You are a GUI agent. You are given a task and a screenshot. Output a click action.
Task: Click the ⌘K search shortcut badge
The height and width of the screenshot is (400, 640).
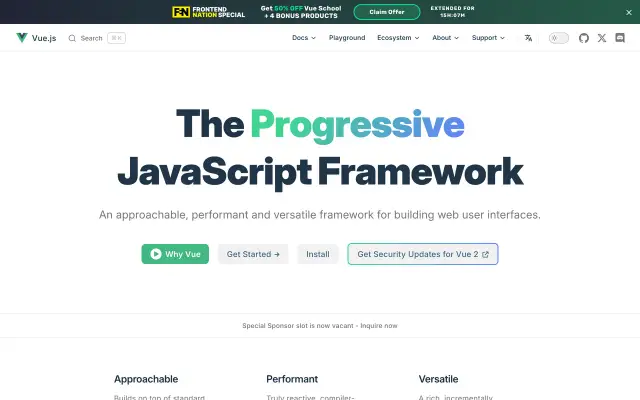tap(116, 38)
